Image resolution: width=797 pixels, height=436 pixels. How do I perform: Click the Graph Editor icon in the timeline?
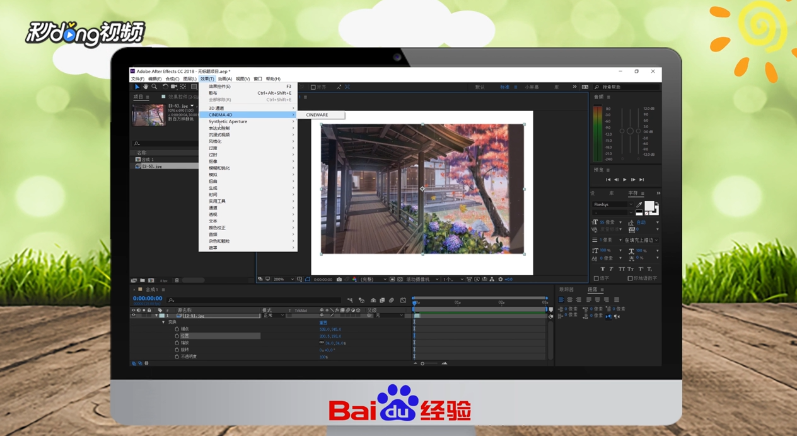point(403,300)
